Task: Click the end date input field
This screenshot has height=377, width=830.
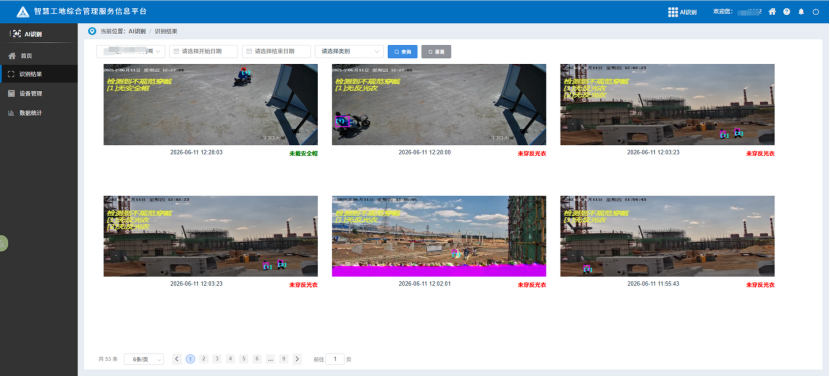Action: 276,51
